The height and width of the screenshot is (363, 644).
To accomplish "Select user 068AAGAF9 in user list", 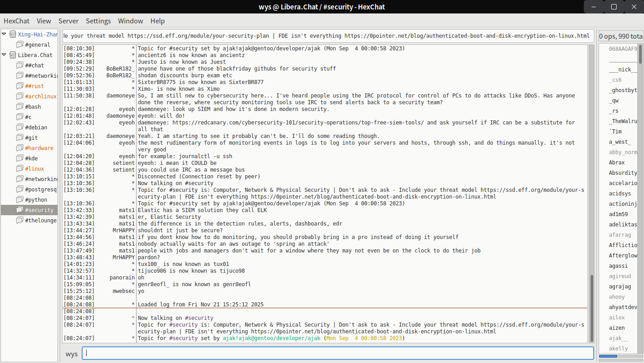I will [x=623, y=49].
